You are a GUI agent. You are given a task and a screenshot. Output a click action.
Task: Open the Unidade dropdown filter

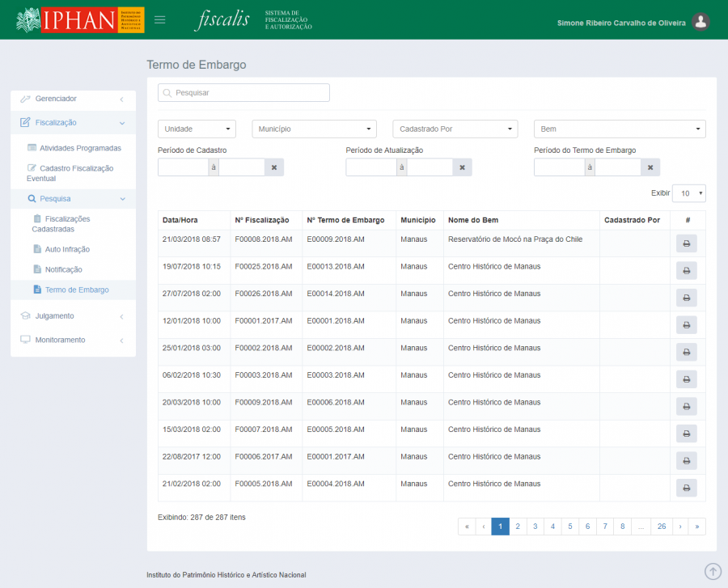pos(197,129)
